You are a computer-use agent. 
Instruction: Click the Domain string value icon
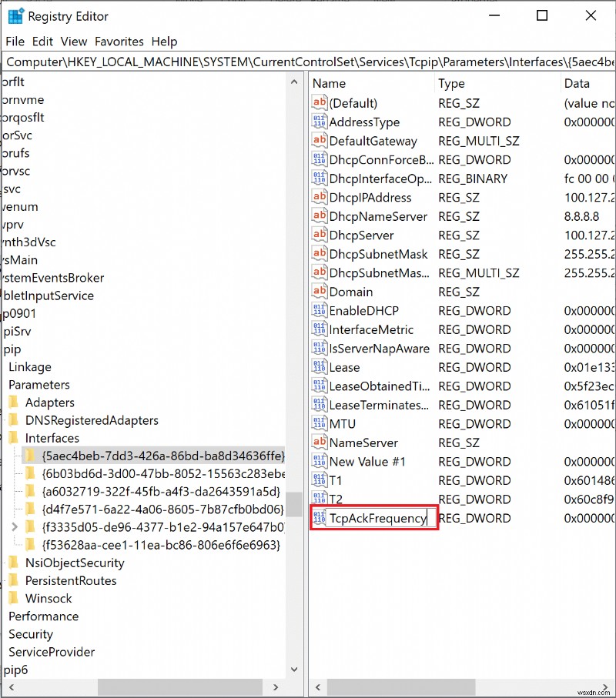coord(320,292)
